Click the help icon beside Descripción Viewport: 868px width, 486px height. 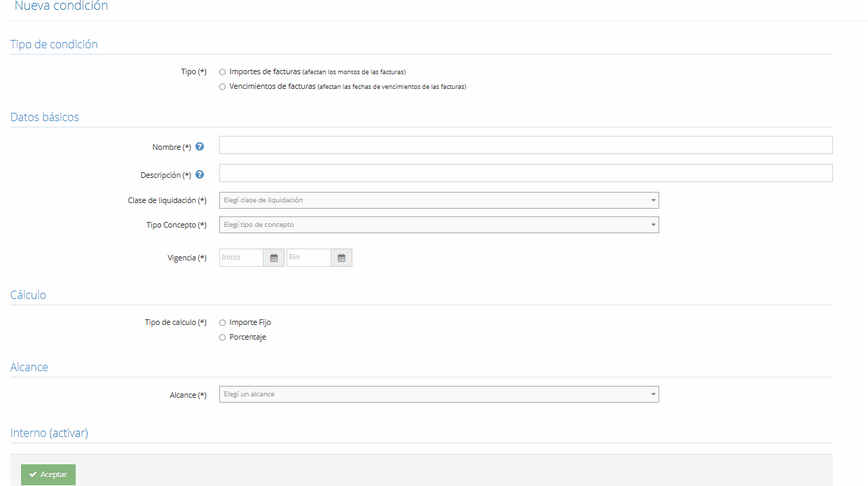pos(200,175)
